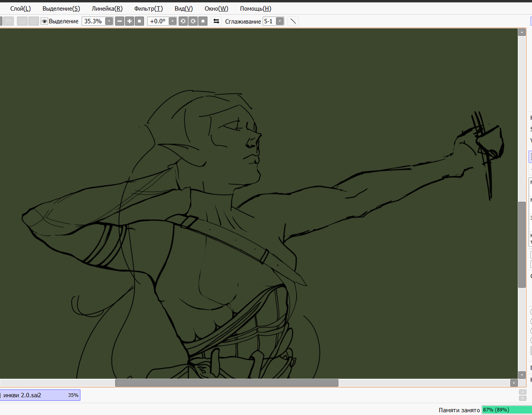The width and height of the screenshot is (532, 415).
Task: Expand the zoom percentage dropdown
Action: [x=109, y=21]
